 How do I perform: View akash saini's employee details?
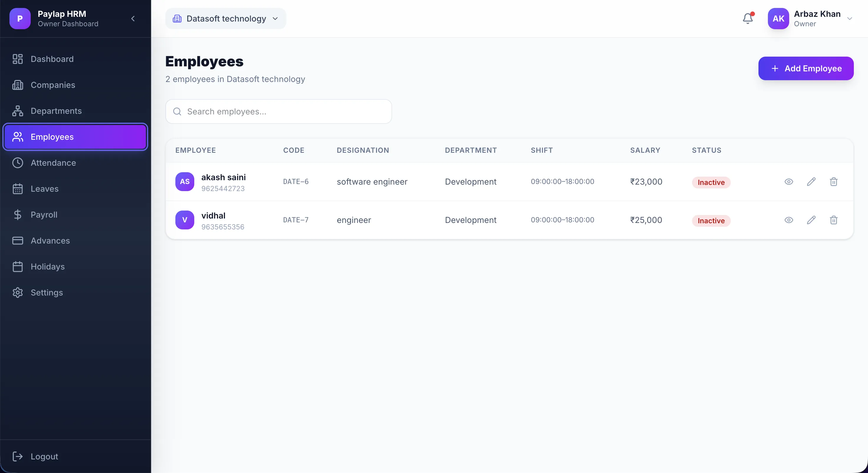(x=789, y=182)
